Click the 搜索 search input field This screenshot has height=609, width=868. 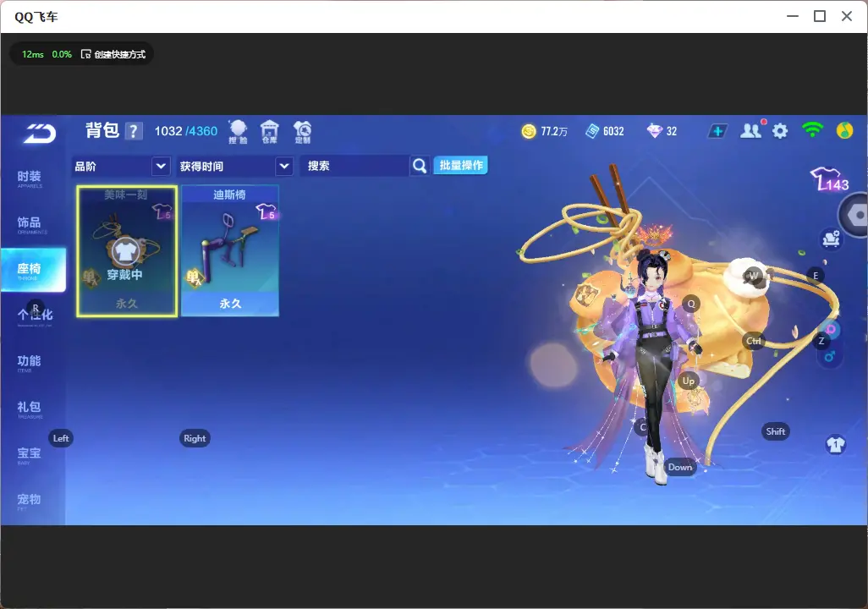[x=354, y=166]
